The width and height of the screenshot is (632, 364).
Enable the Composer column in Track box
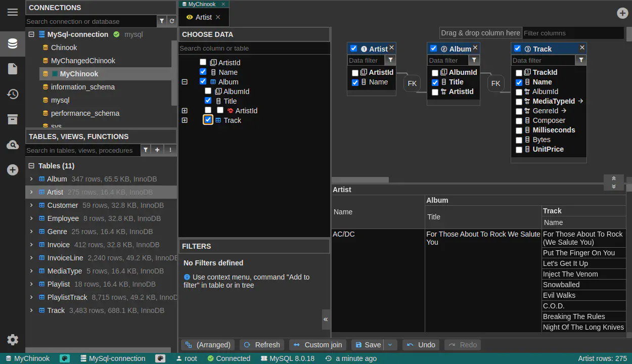[x=519, y=121]
